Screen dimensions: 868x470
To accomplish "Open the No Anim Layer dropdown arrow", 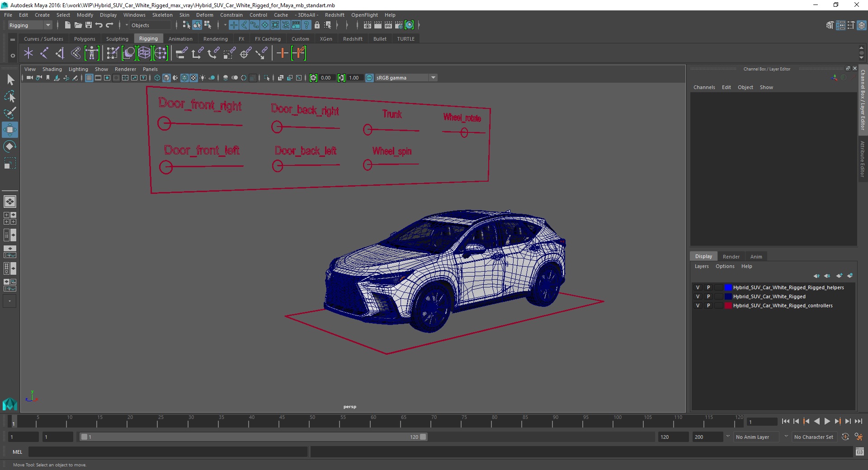I will (727, 437).
